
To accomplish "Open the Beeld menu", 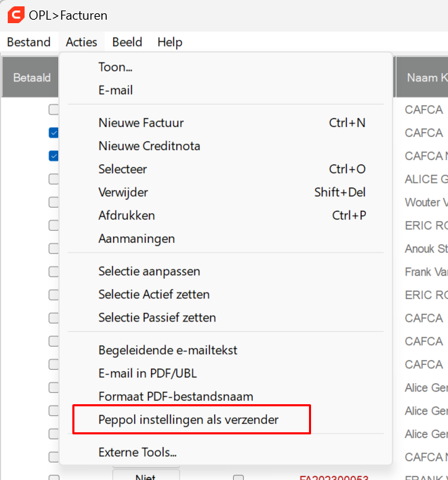I will [x=127, y=42].
